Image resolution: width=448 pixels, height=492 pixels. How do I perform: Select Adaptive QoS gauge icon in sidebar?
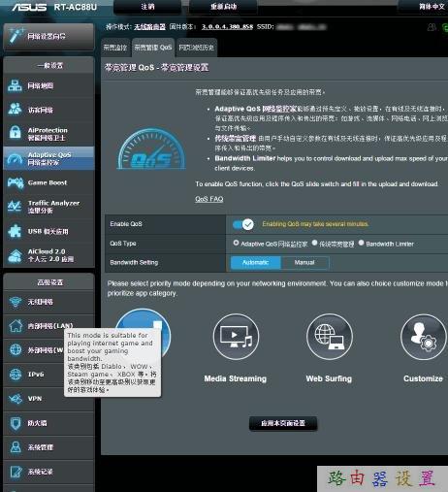tap(15, 158)
